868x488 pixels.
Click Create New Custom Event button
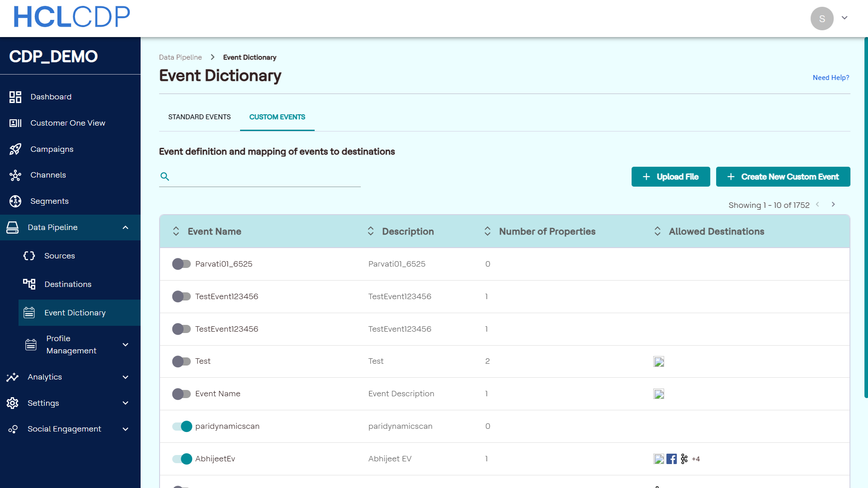(x=783, y=177)
